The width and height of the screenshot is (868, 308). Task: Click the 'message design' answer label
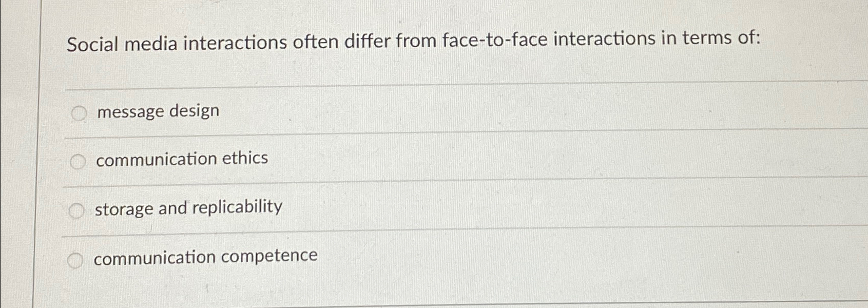point(157,111)
